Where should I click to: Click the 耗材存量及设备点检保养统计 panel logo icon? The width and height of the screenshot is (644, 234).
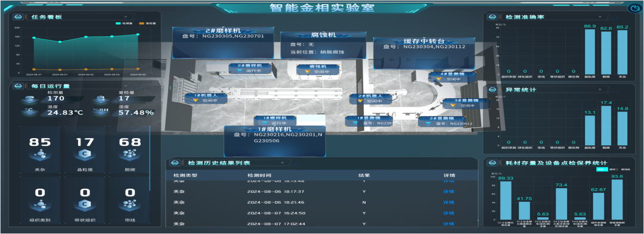point(493,163)
